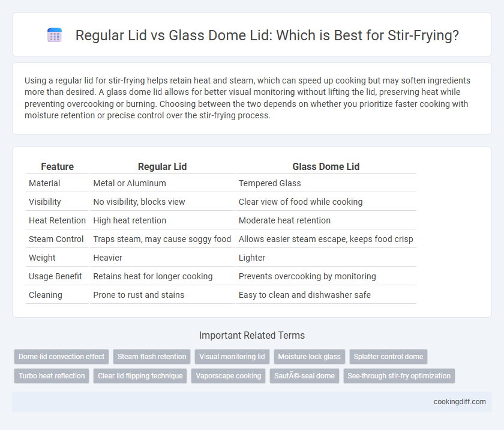The width and height of the screenshot is (504, 430).
Task: Click the 'Steam Control' row label
Action: pyautogui.click(x=56, y=239)
